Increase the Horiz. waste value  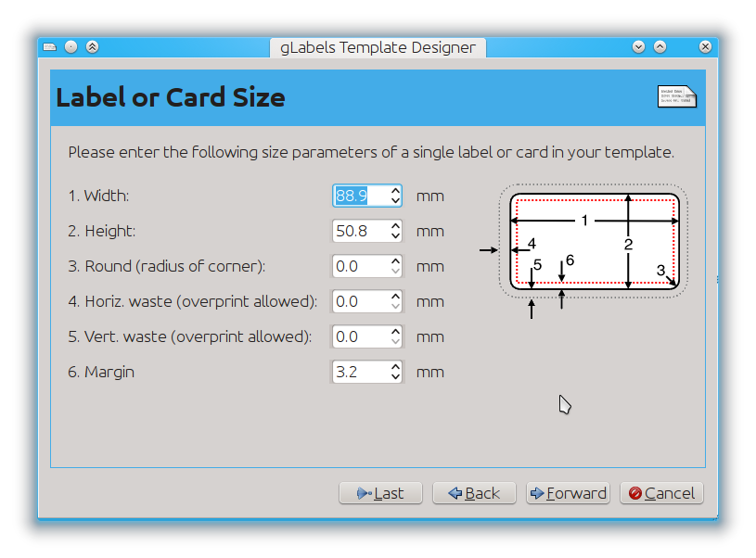point(395,297)
